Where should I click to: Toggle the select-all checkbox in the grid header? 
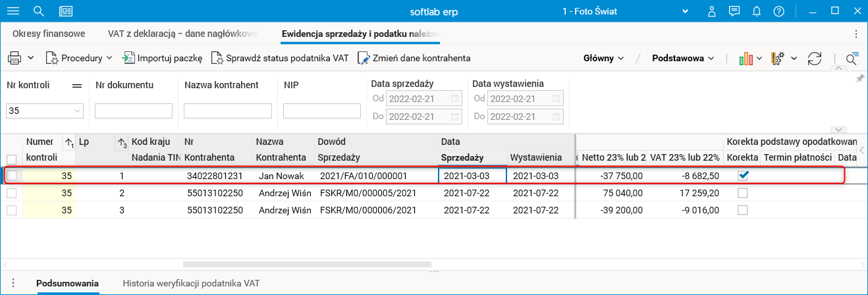[x=11, y=159]
